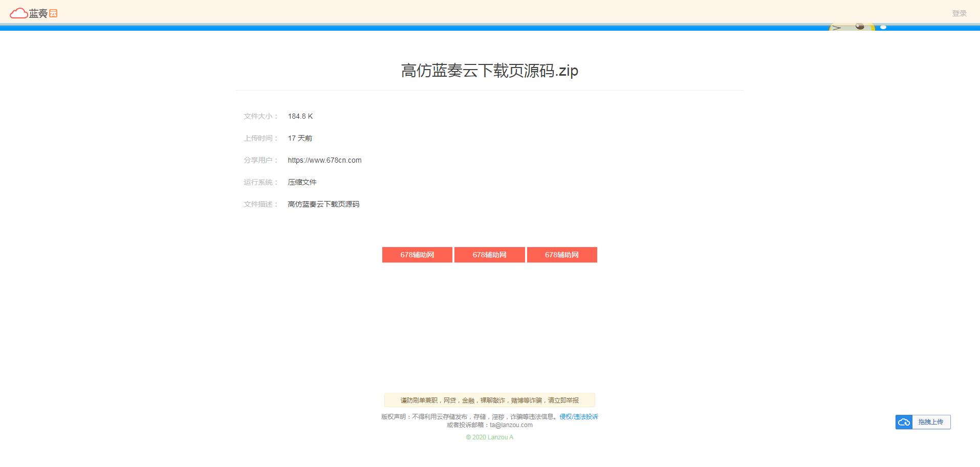Click the description text 高仿蓝奏云下载页源码

click(x=323, y=204)
